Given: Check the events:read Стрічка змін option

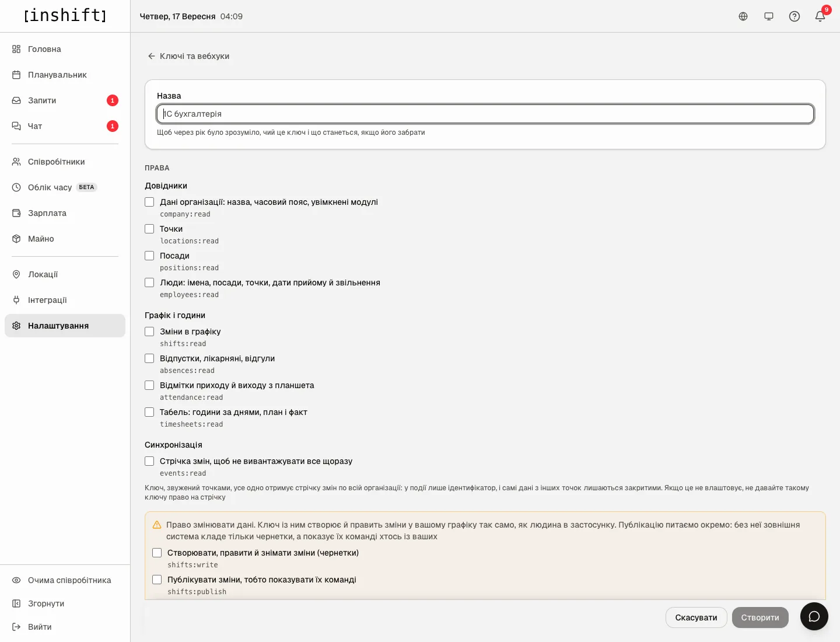Looking at the screenshot, I should pos(149,461).
